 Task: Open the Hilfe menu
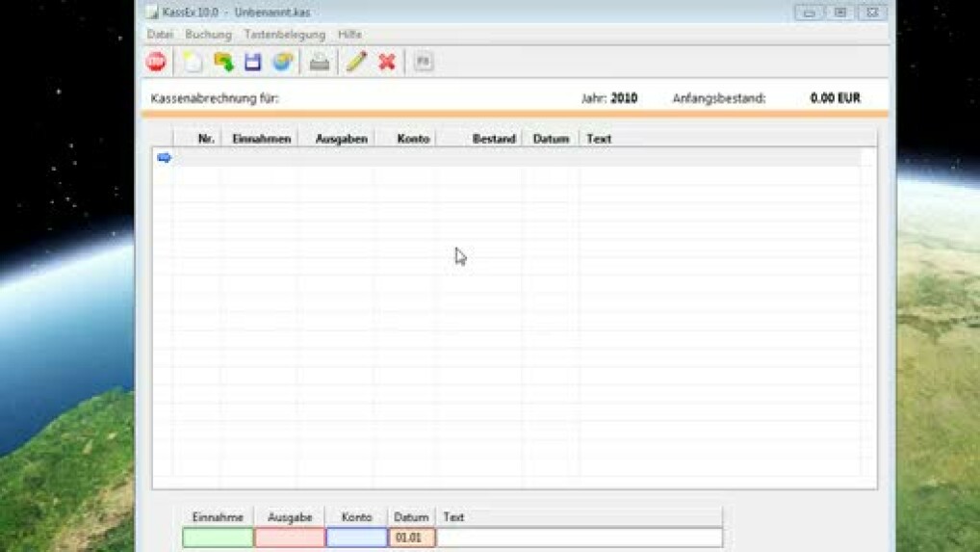tap(349, 35)
